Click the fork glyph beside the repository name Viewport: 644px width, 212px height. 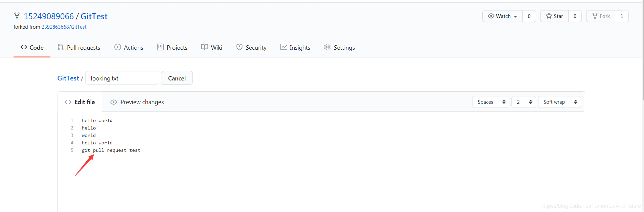(x=17, y=16)
